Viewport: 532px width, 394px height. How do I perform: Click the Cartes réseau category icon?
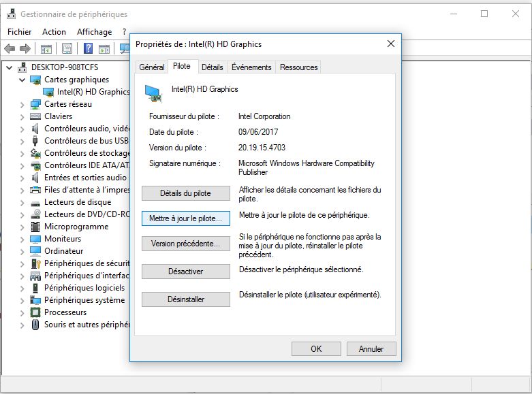35,104
